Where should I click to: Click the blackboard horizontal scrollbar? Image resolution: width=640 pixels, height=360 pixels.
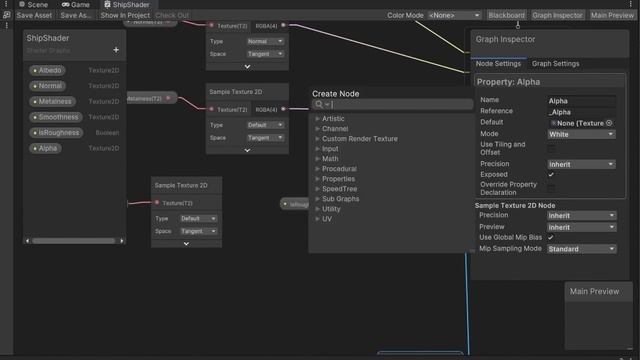(74, 241)
